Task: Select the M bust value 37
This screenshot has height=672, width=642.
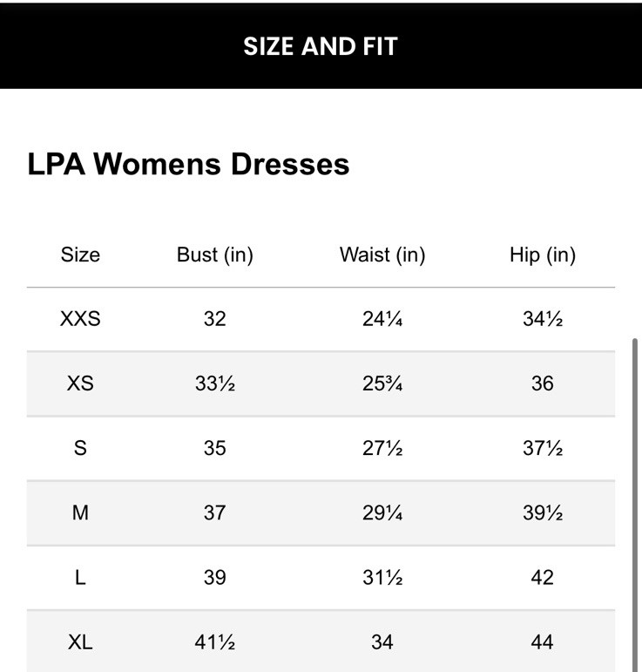Action: point(214,512)
